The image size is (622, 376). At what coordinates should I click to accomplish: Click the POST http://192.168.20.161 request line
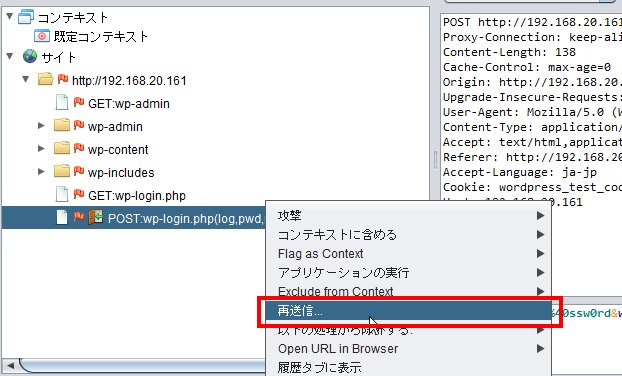(x=532, y=22)
